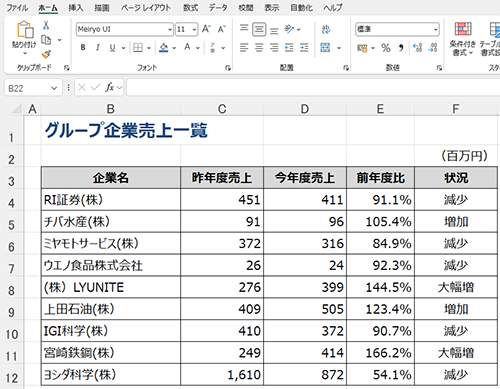Click the format painter brush icon

coord(46,54)
